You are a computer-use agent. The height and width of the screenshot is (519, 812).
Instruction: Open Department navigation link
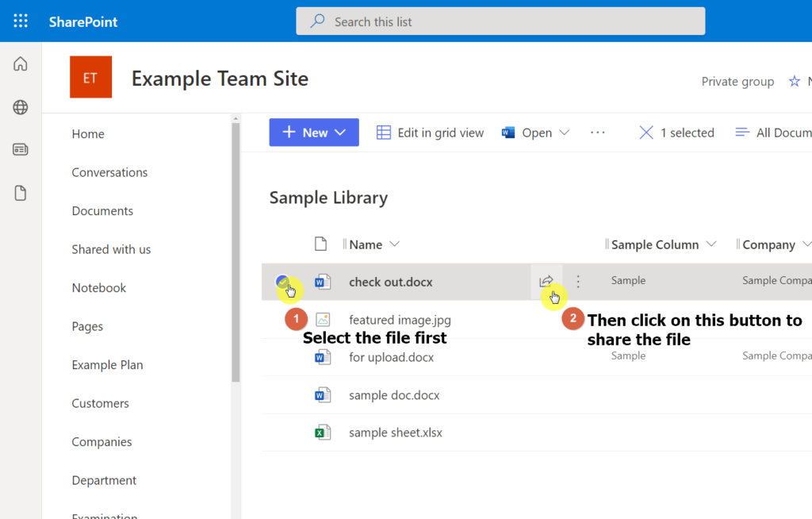click(104, 480)
